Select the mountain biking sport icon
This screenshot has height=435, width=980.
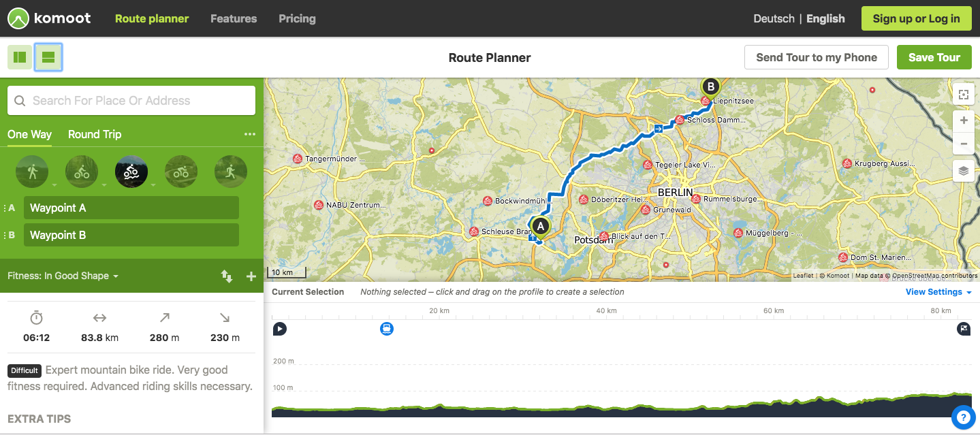pos(131,172)
